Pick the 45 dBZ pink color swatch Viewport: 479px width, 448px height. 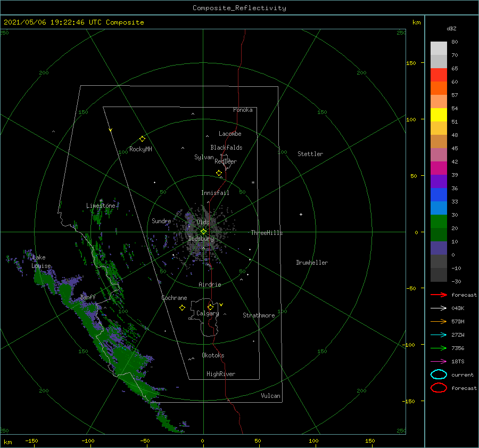click(439, 154)
